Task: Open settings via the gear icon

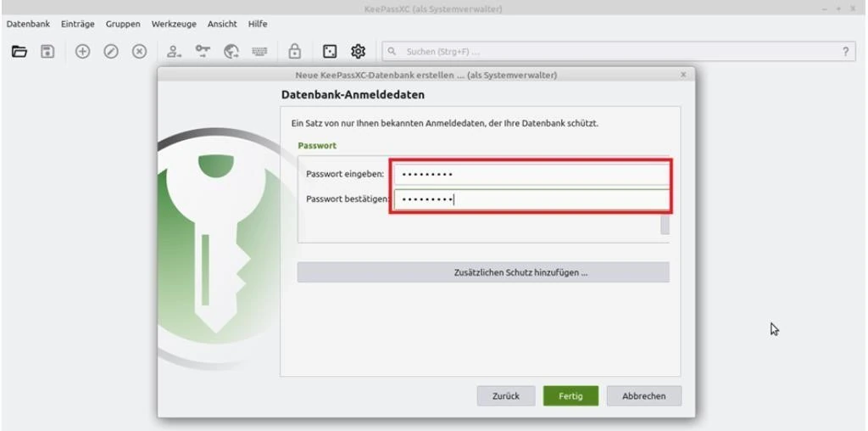Action: coord(359,52)
